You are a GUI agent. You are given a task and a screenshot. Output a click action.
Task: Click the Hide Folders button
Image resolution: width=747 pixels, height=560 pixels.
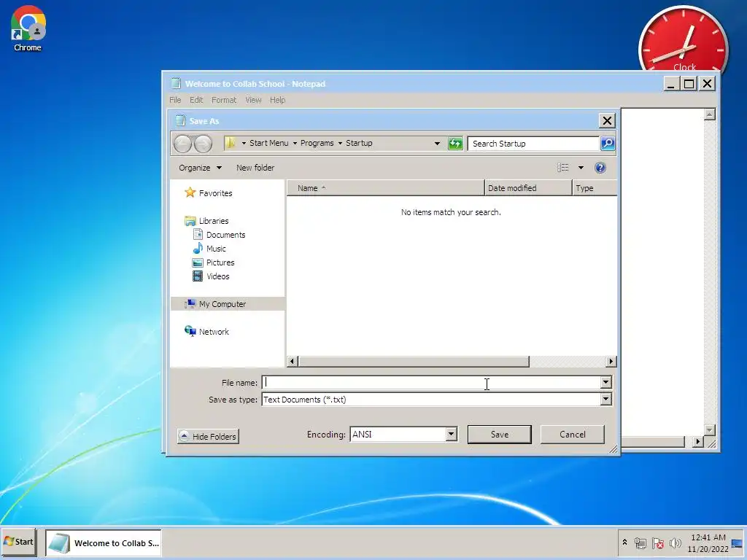tap(208, 436)
